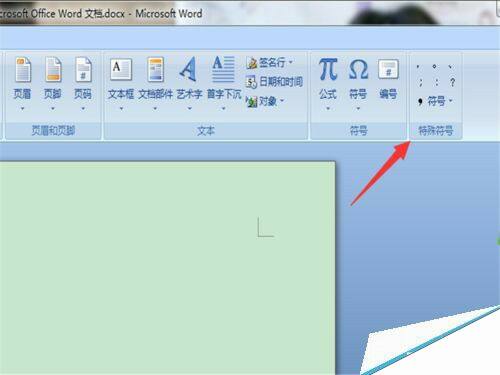Open the arrow beside 签名行
The image size is (500, 375).
pos(291,62)
